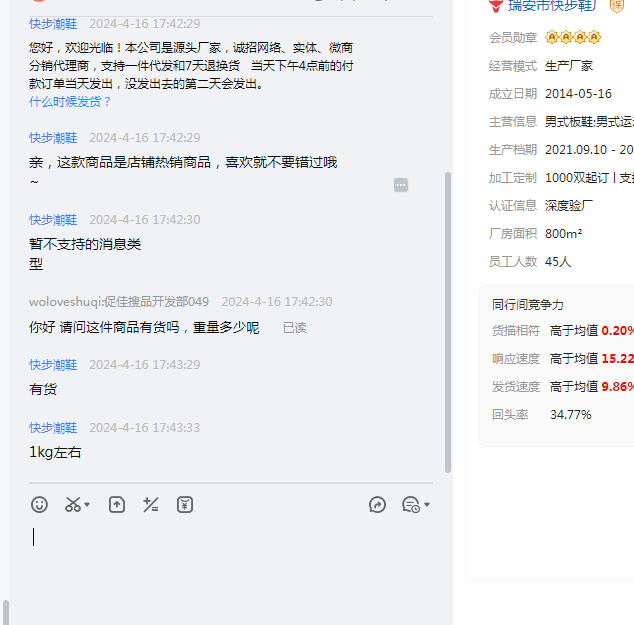Click the upload file icon

tap(117, 505)
